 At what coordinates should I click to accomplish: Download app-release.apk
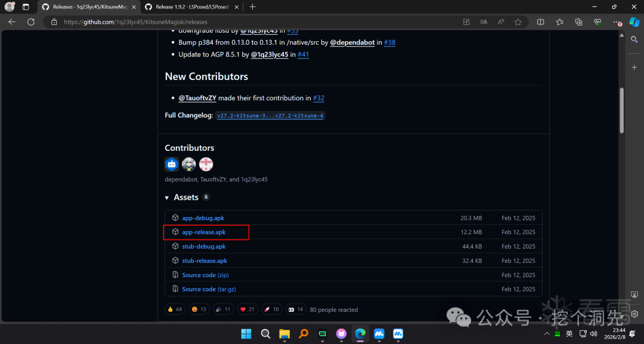(204, 232)
